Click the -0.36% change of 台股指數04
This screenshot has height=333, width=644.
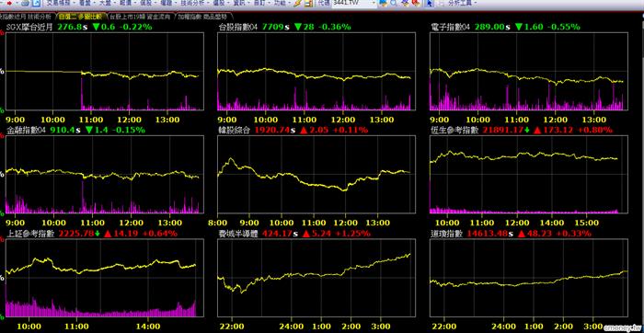coord(334,27)
